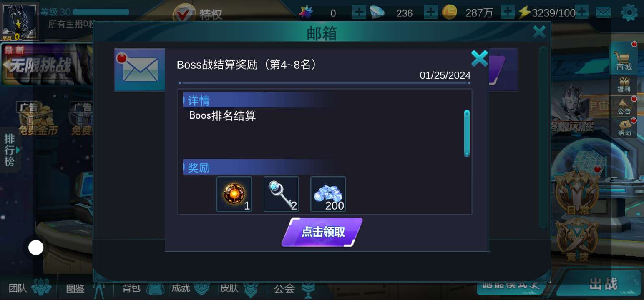
Task: Click the details scrollbar in mail
Action: coord(467,133)
